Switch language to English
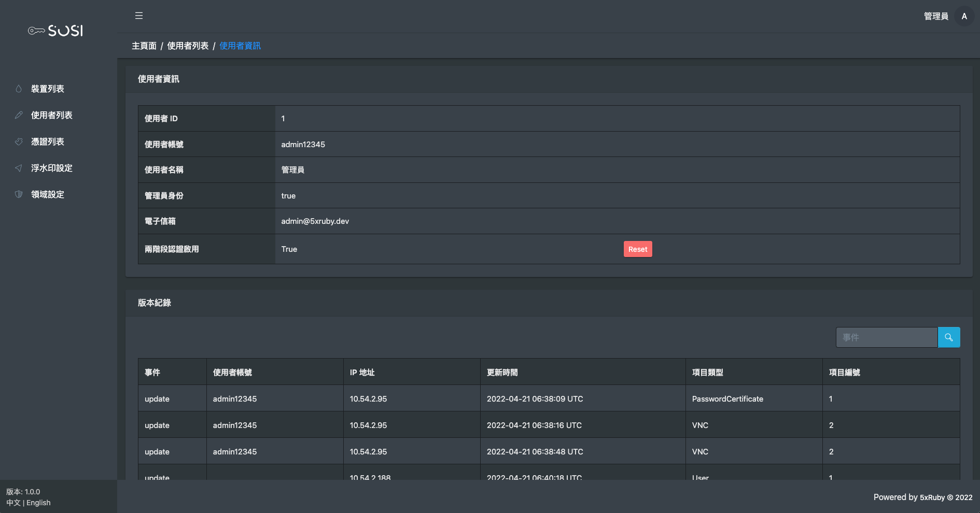 pyautogui.click(x=38, y=503)
